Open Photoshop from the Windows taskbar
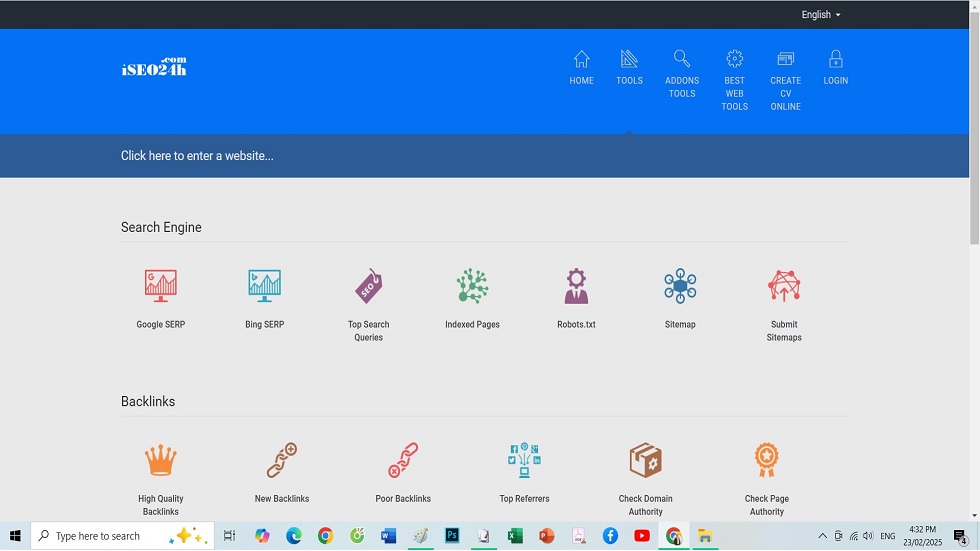 point(452,536)
